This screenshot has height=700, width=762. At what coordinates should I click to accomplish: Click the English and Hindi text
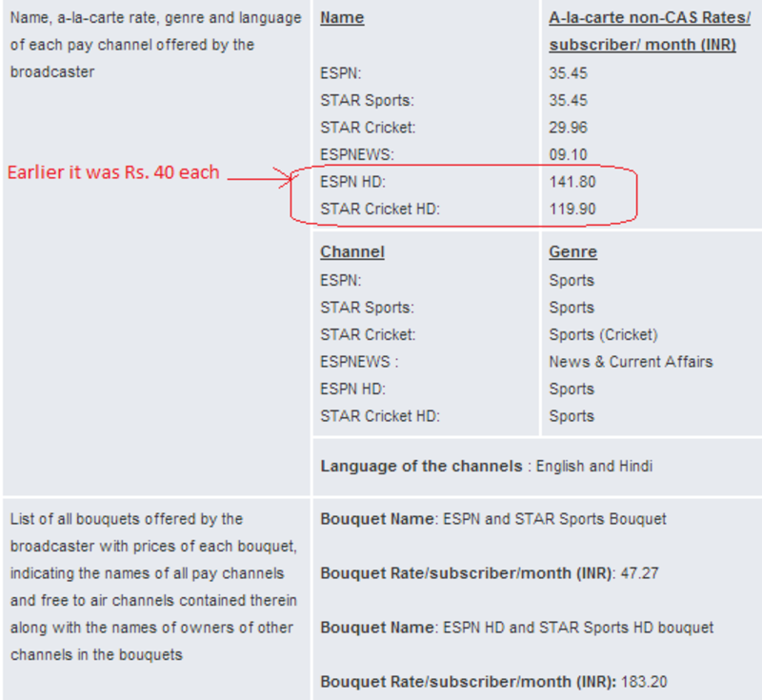(x=593, y=466)
